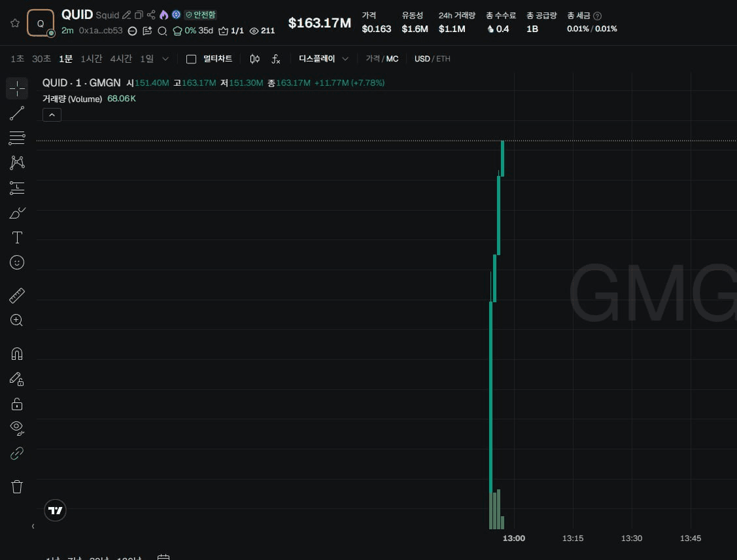Open the indicators fx menu
The image size is (737, 560).
(276, 59)
